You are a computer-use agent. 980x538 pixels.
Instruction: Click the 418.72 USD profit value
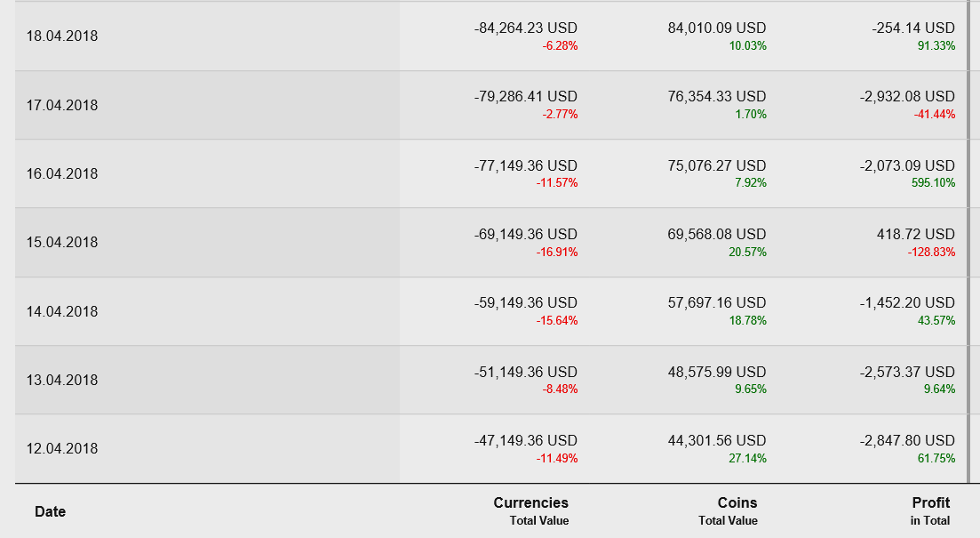point(915,235)
